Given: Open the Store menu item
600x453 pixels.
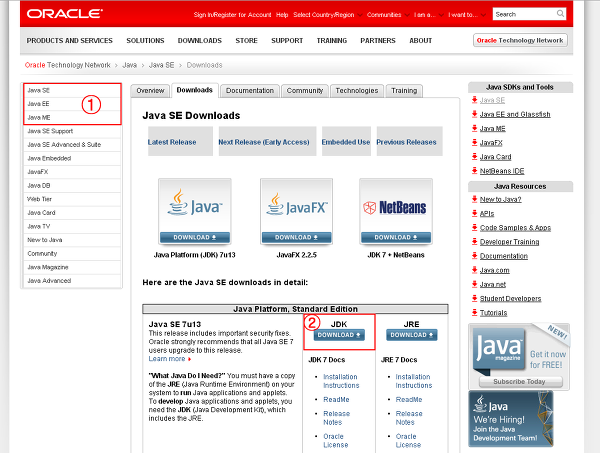Looking at the screenshot, I should tap(246, 41).
